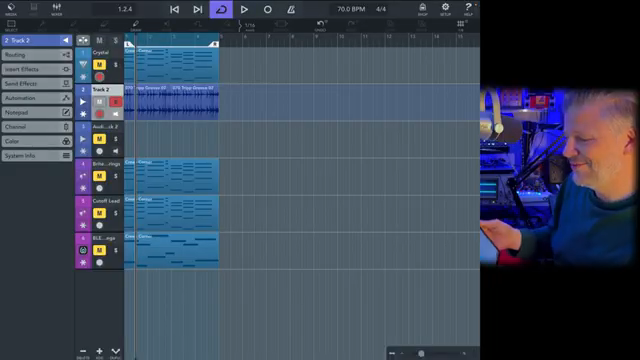Image resolution: width=640 pixels, height=360 pixels.
Task: Expand the Send Effects section
Action: click(x=37, y=84)
